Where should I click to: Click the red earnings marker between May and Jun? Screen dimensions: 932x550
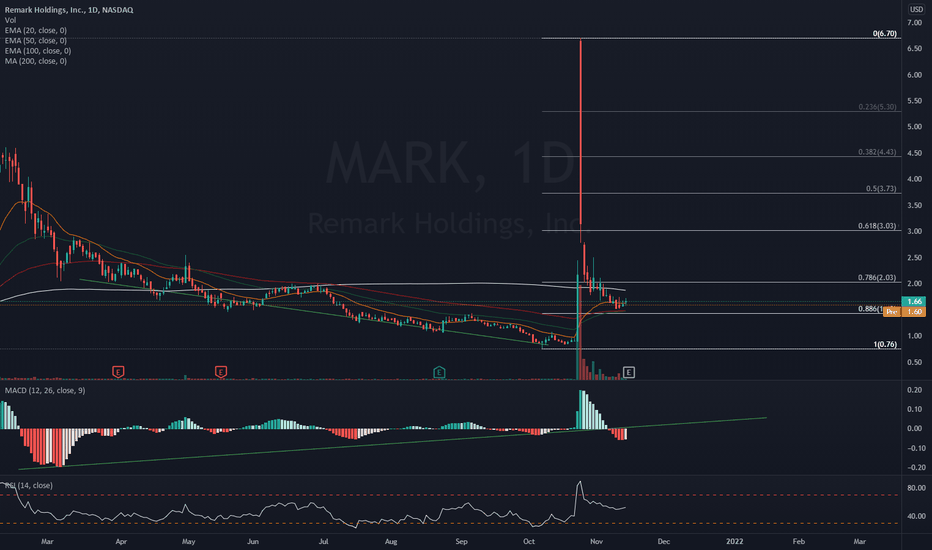click(221, 372)
